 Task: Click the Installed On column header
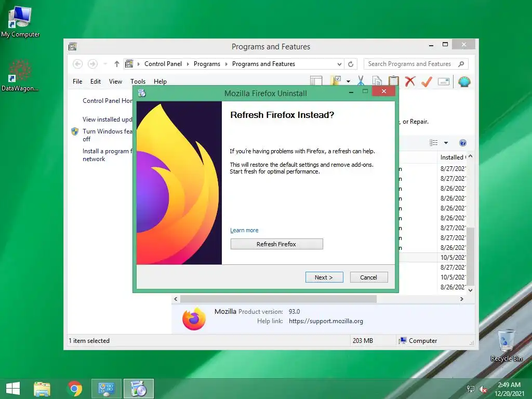click(453, 157)
